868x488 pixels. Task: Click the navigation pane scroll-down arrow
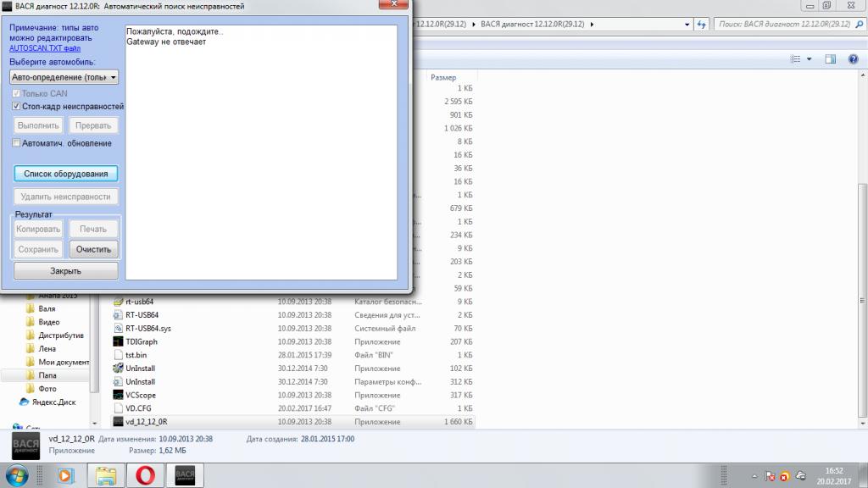click(x=95, y=424)
